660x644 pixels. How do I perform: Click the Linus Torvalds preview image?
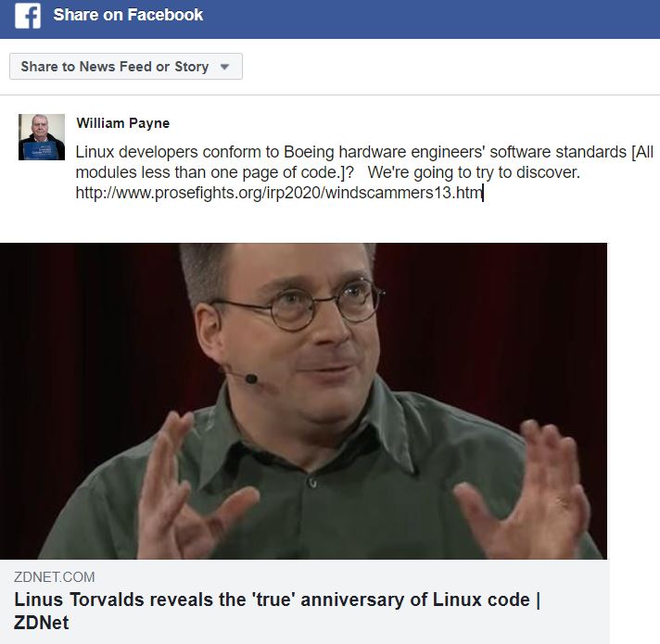[303, 401]
